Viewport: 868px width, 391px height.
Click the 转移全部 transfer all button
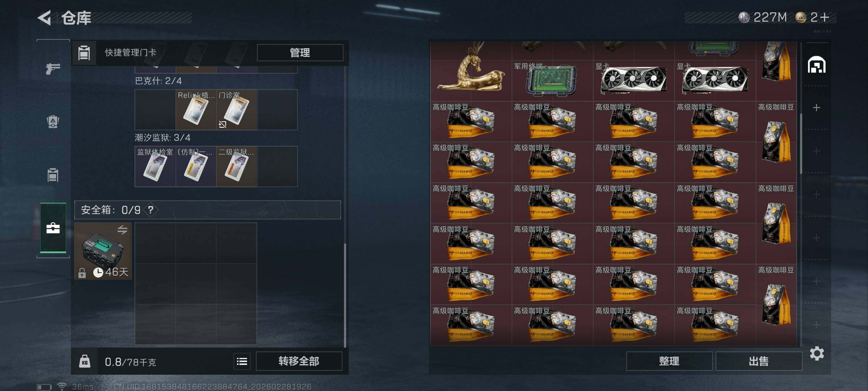click(299, 361)
